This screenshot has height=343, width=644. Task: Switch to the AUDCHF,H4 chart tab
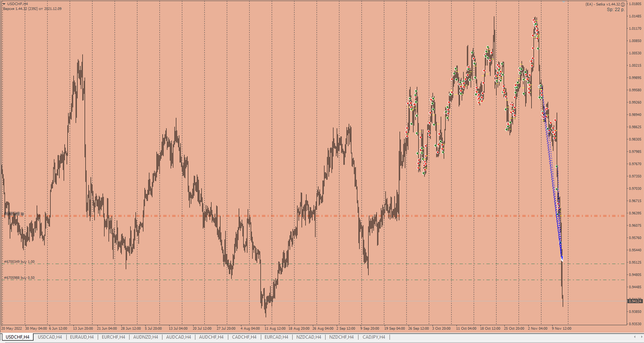(x=211, y=338)
